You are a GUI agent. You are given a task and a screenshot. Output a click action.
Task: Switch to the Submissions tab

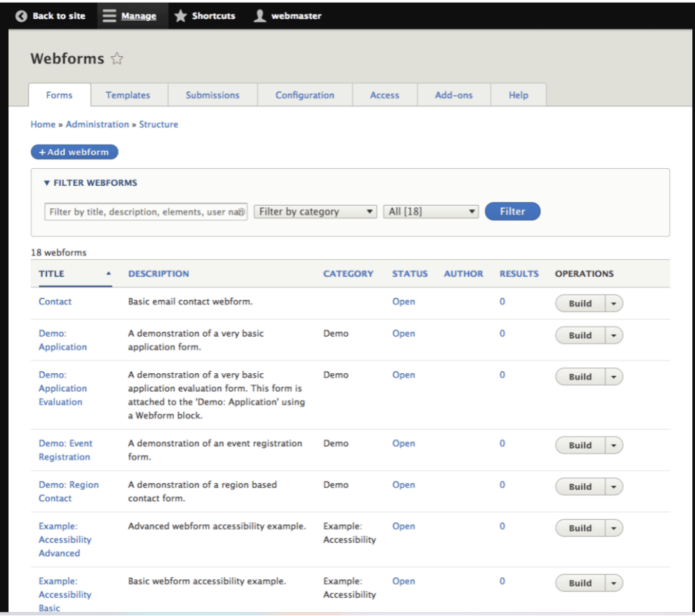pos(212,95)
